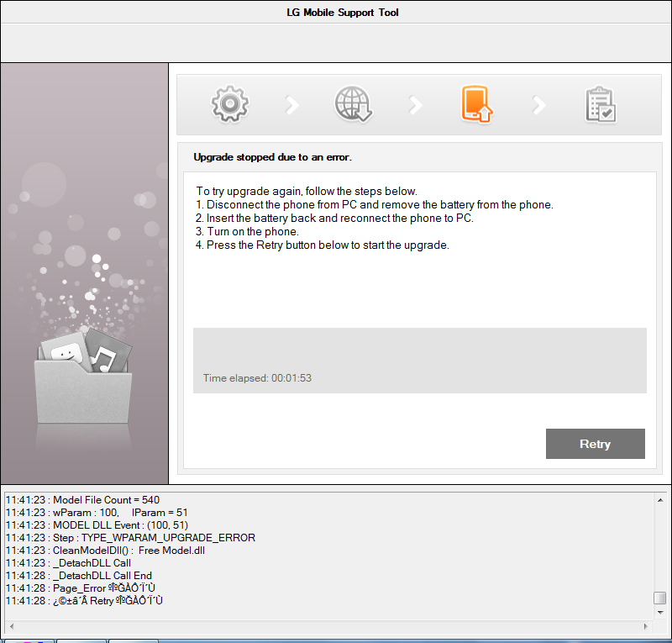Click instruction '4. Press the Retry button below'
The image size is (672, 643).
point(323,245)
